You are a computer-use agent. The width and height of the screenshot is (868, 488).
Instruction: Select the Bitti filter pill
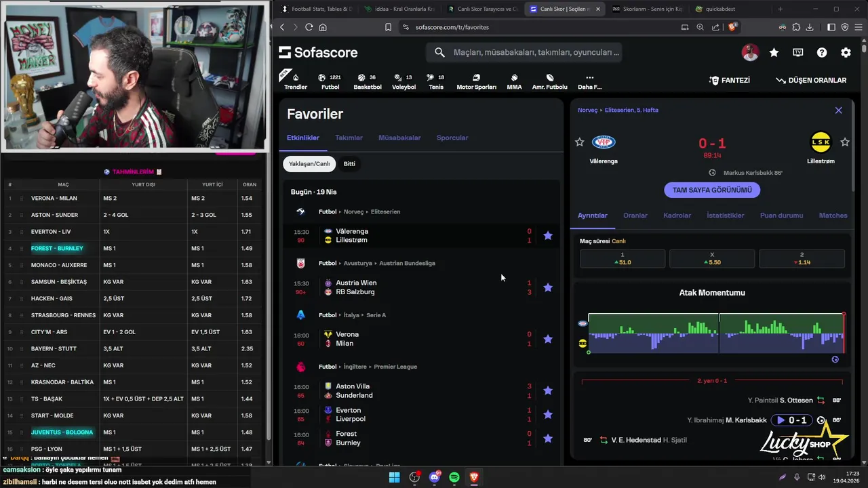tap(349, 163)
